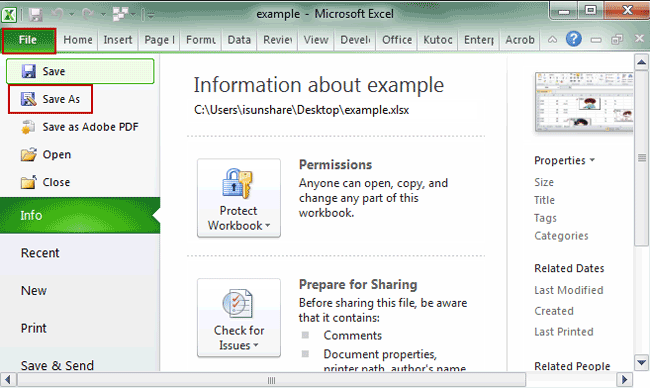Open the Developer ribbon tab
The height and width of the screenshot is (388, 650).
tap(355, 40)
